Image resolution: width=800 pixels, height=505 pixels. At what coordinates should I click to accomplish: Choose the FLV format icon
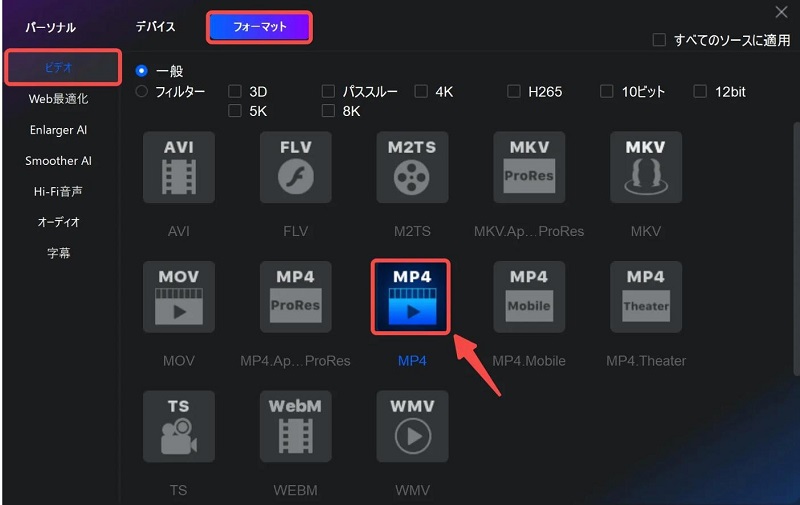(295, 167)
